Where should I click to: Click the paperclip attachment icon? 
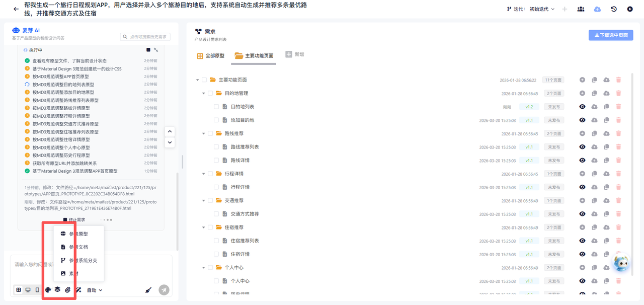(x=67, y=290)
